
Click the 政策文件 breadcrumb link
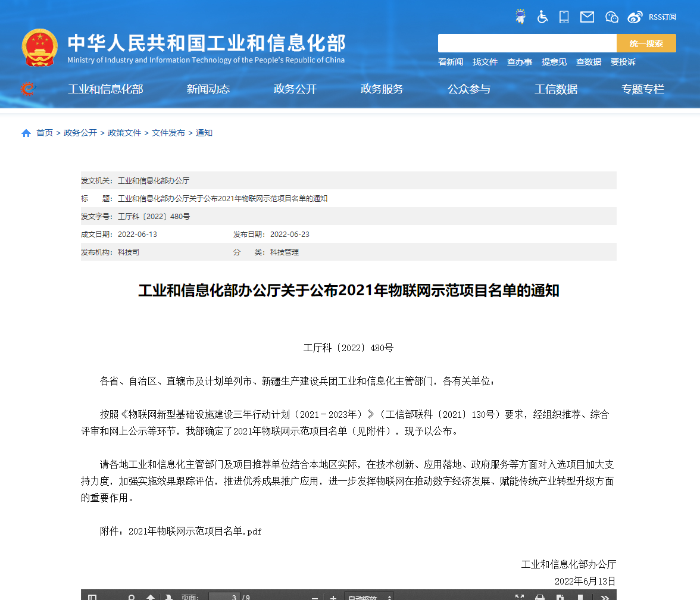coord(124,133)
